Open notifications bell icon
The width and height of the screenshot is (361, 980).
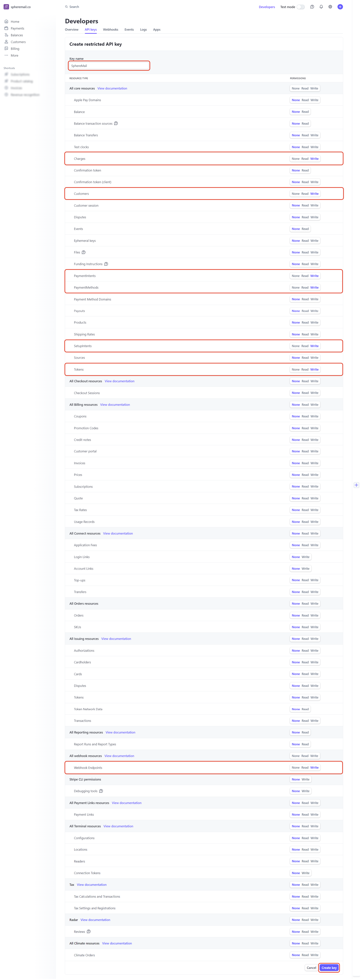pyautogui.click(x=321, y=7)
